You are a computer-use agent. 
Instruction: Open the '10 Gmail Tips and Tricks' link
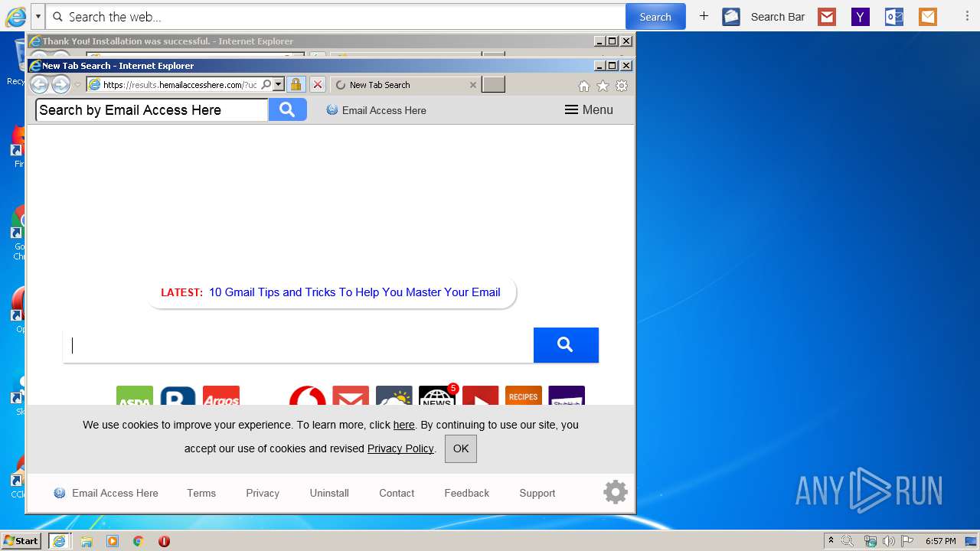tap(354, 292)
